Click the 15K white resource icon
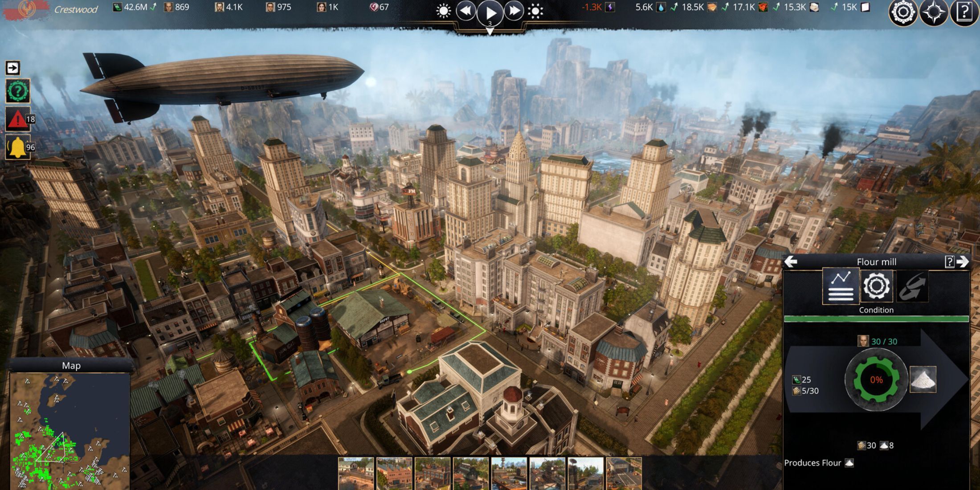 pos(865,7)
